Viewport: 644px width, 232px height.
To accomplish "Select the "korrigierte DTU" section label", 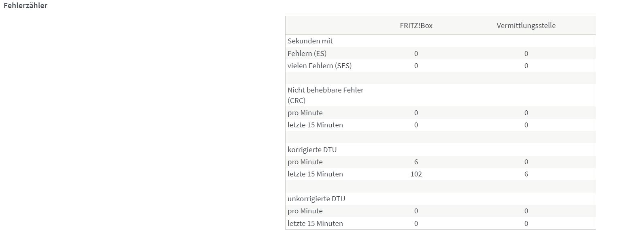I will click(312, 150).
